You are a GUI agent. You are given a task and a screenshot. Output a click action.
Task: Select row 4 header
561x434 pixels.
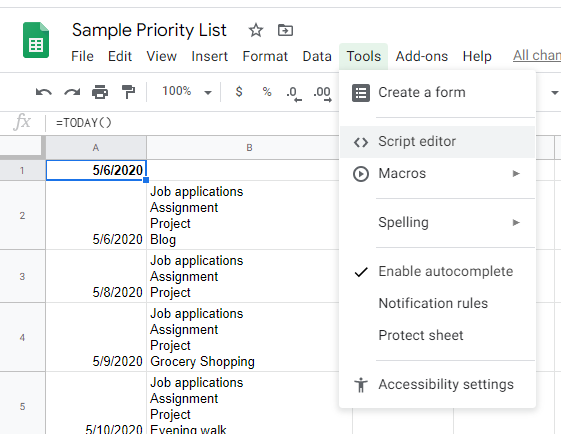[x=22, y=337]
